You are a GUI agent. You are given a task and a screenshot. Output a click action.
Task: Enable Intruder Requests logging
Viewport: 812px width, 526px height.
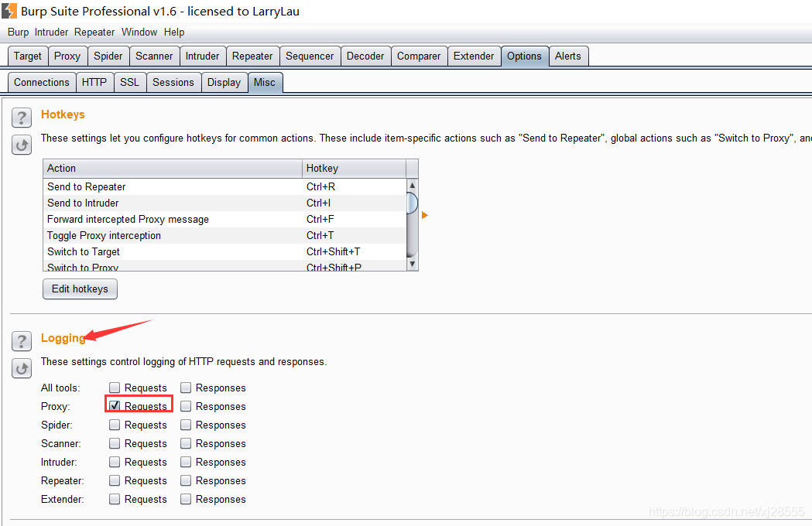point(115,462)
